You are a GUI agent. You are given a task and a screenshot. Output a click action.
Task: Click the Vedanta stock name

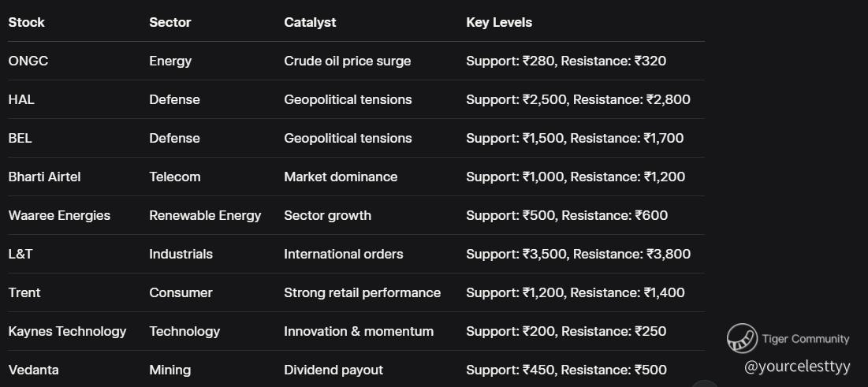(x=33, y=370)
